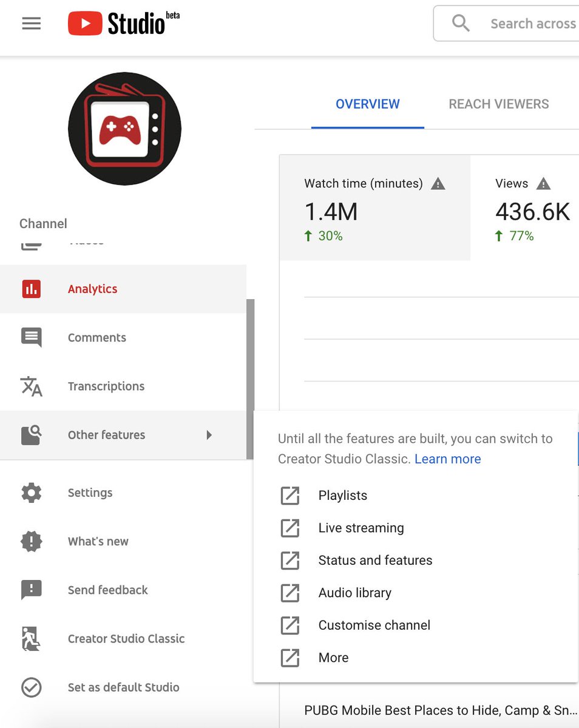The width and height of the screenshot is (579, 728).
Task: Open Audio library
Action: tap(355, 593)
